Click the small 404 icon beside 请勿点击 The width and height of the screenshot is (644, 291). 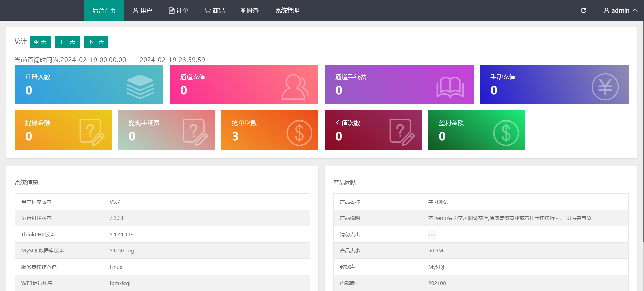(432, 235)
